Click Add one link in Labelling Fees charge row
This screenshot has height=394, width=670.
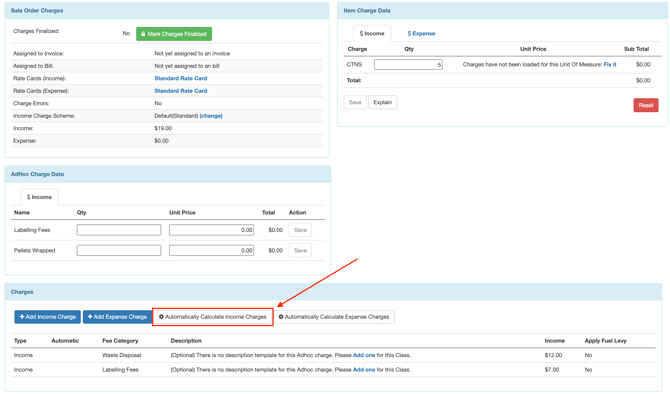coord(364,370)
